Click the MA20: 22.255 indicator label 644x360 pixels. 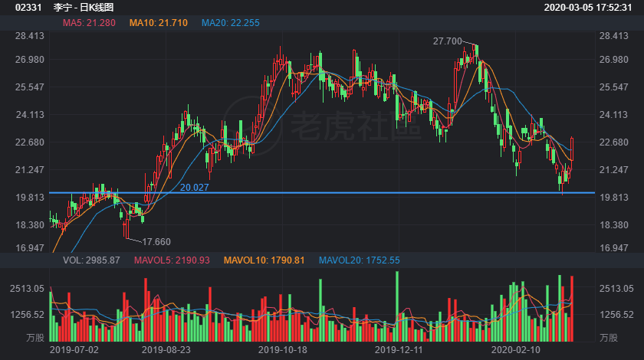[231, 23]
